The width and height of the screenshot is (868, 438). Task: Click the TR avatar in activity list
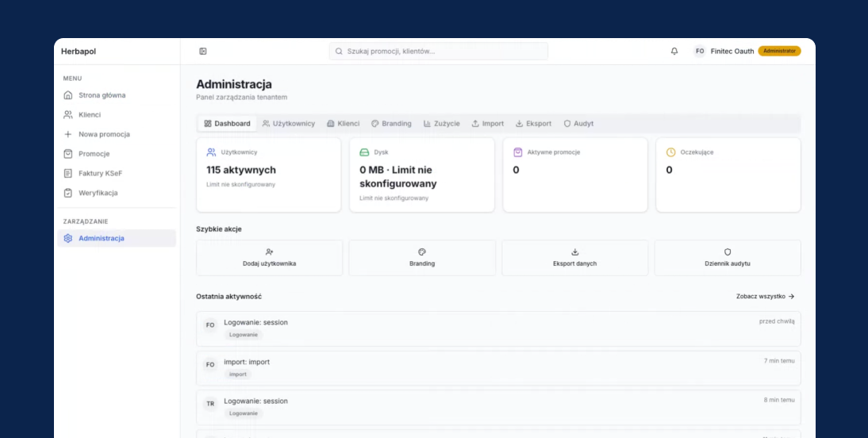pyautogui.click(x=210, y=404)
